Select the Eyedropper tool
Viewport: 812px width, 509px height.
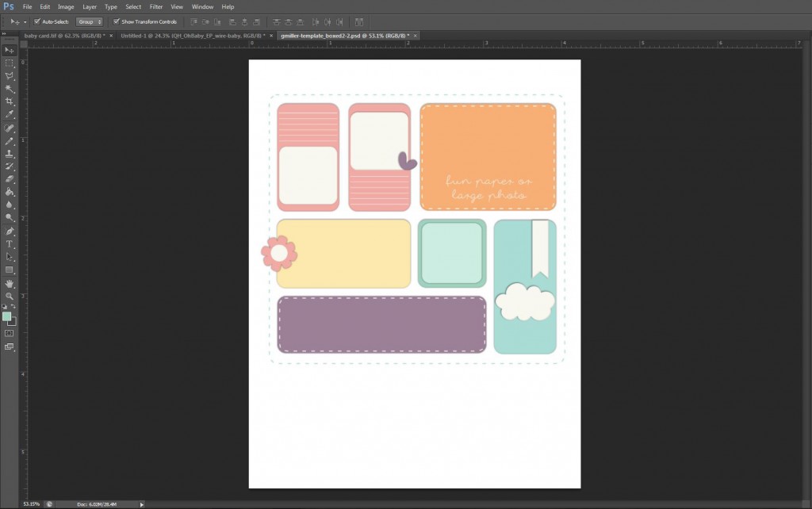10,115
